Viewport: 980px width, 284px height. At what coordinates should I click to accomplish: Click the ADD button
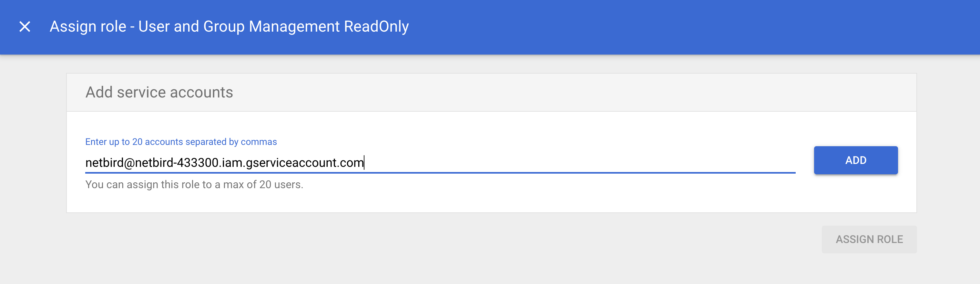click(855, 160)
